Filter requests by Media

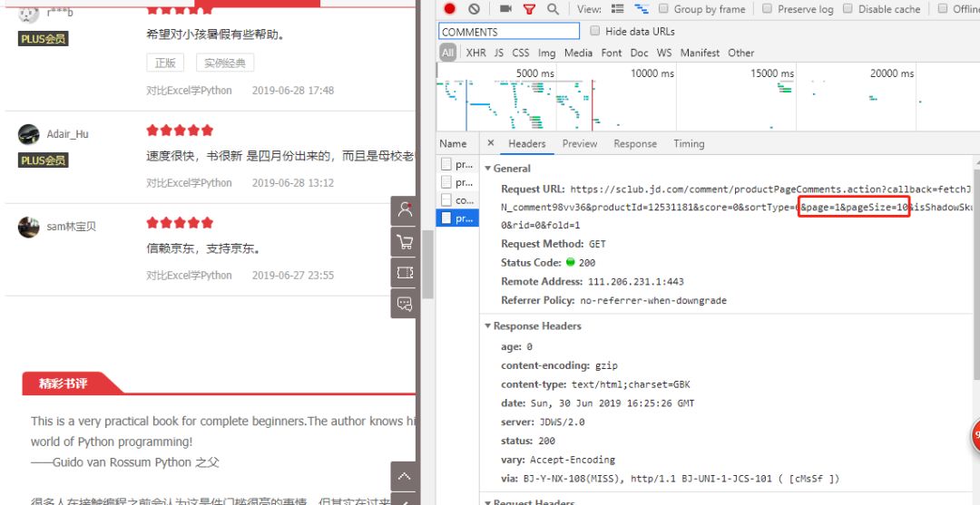pos(578,53)
